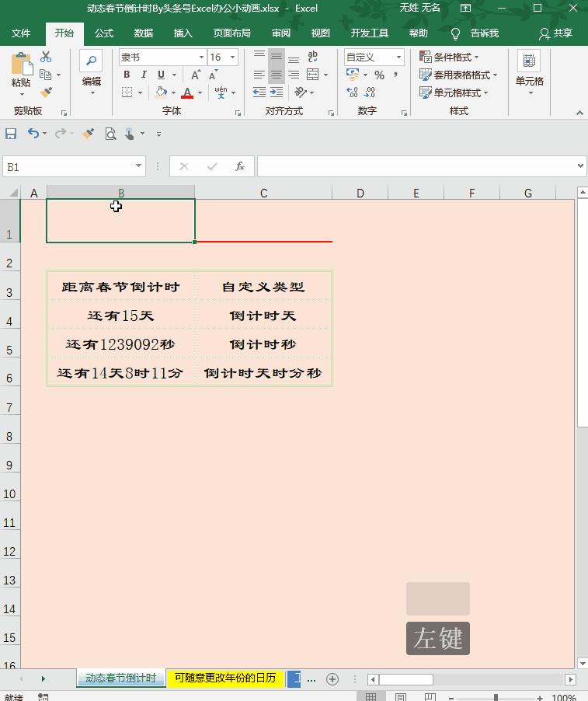
Task: Click the phonetic guide wén icon
Action: pos(221,92)
